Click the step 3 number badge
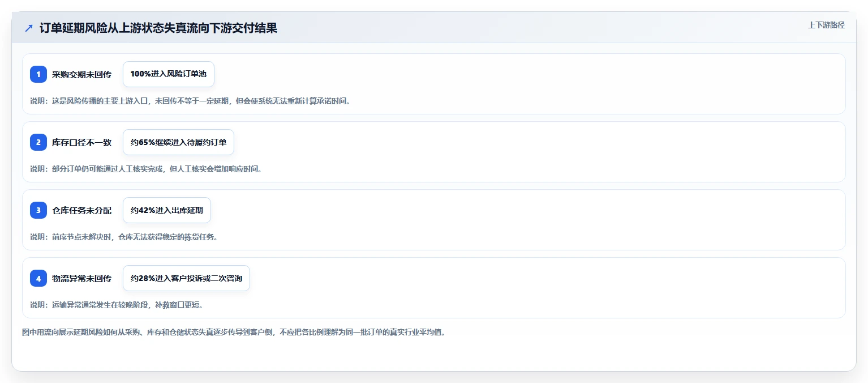 pos(38,210)
